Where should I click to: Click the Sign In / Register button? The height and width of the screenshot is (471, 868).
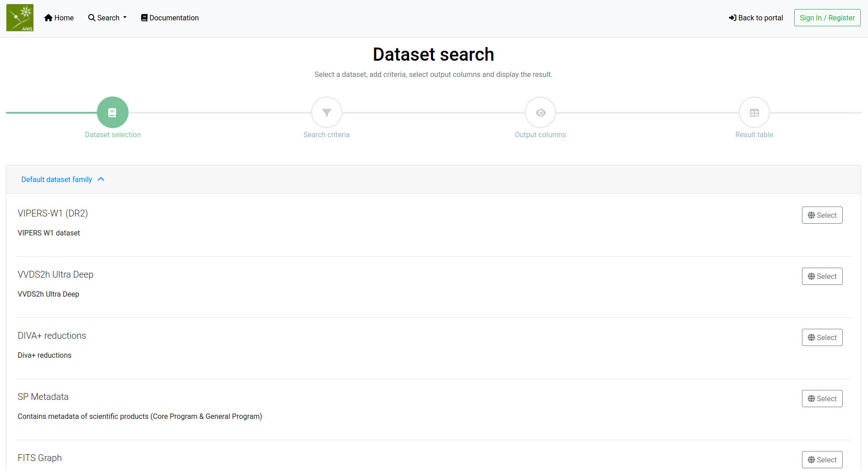point(827,18)
